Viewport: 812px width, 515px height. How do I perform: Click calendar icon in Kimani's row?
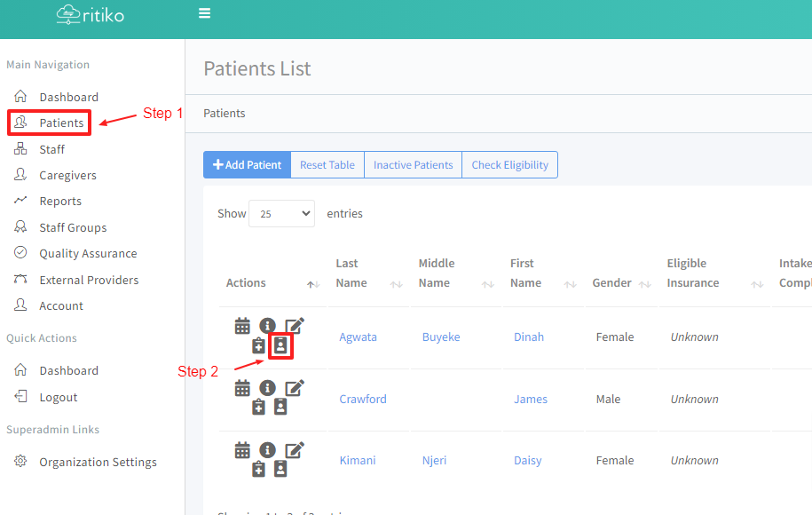[x=242, y=450]
